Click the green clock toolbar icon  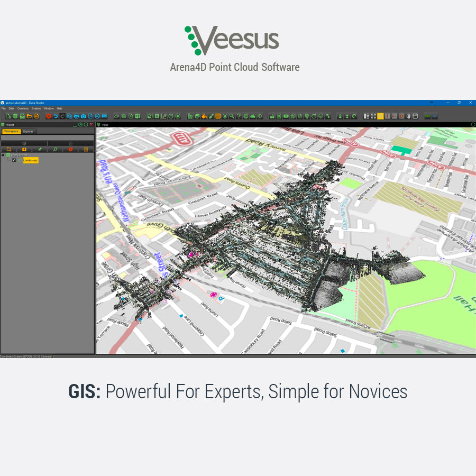coord(171,116)
